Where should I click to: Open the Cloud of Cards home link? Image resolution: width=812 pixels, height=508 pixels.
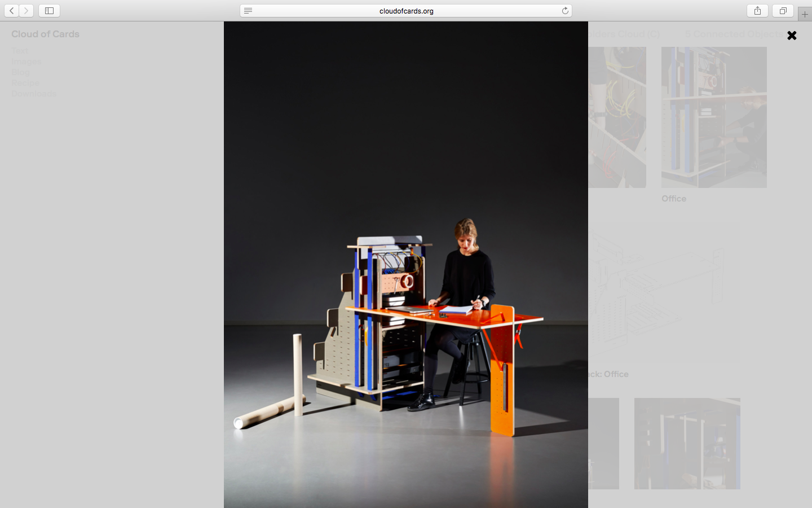pyautogui.click(x=45, y=34)
